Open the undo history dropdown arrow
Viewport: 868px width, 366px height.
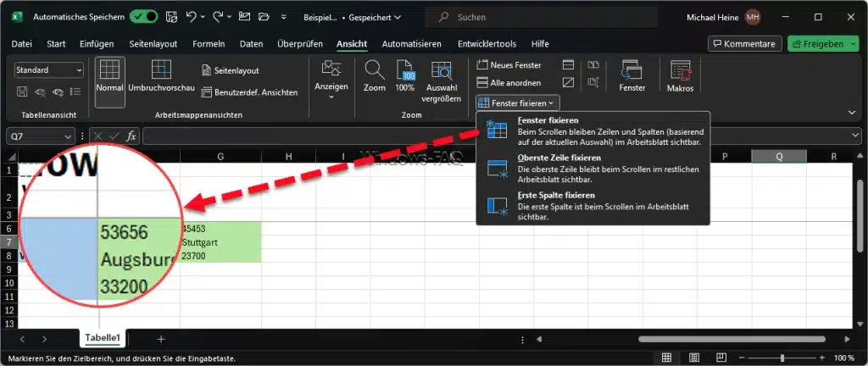coord(202,17)
